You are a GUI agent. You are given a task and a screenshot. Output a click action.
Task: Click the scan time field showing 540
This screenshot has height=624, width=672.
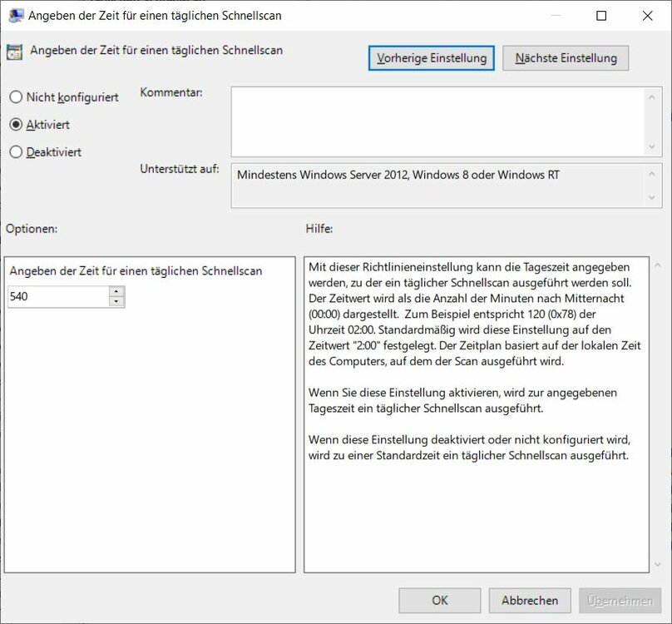pos(57,296)
